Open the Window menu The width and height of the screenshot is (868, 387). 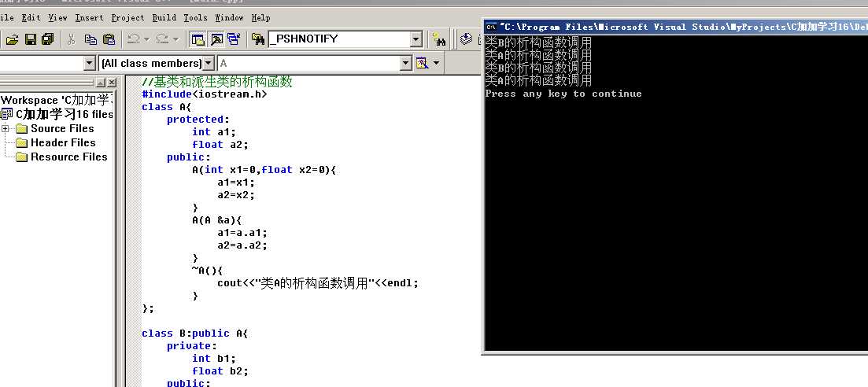229,18
